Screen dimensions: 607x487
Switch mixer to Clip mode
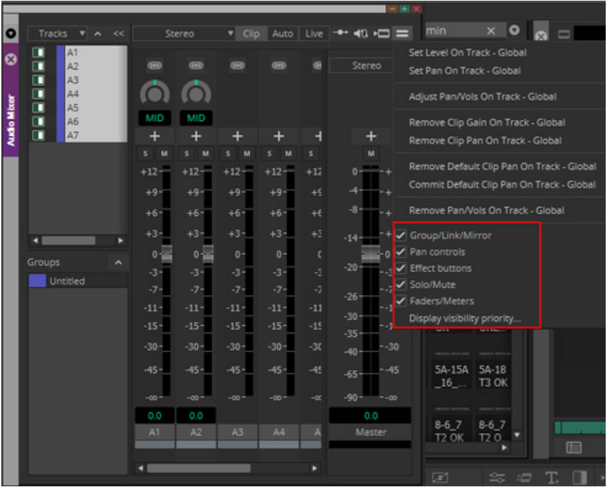pyautogui.click(x=251, y=34)
